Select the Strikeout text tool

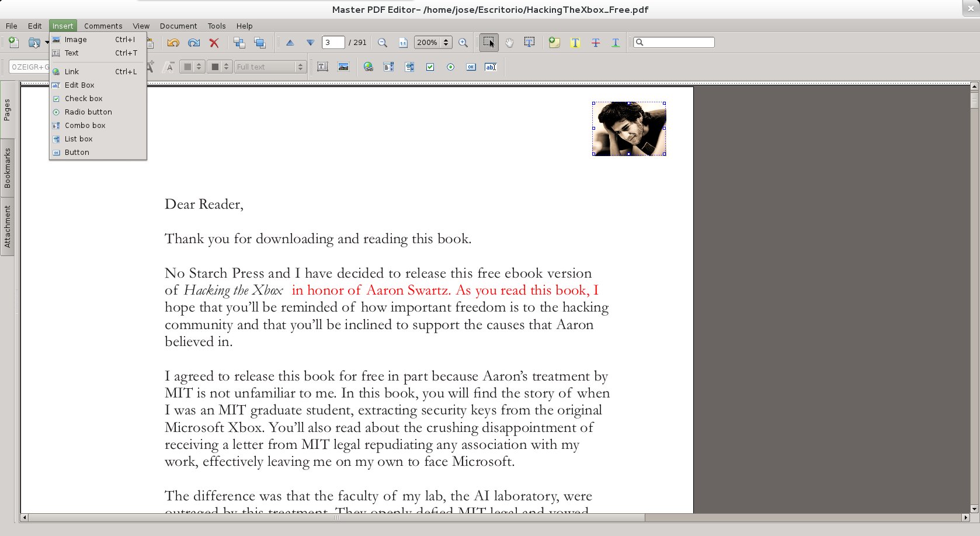596,43
